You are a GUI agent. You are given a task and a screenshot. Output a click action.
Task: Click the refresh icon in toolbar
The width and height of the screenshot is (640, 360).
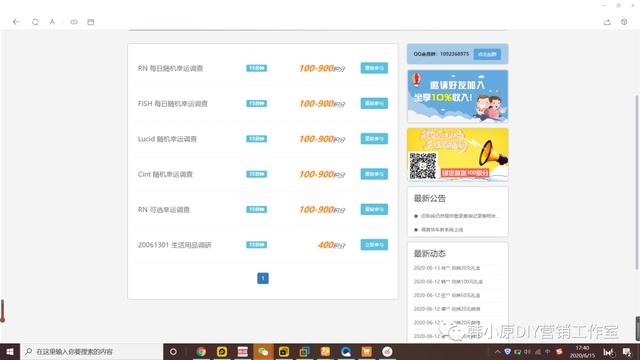tap(35, 22)
